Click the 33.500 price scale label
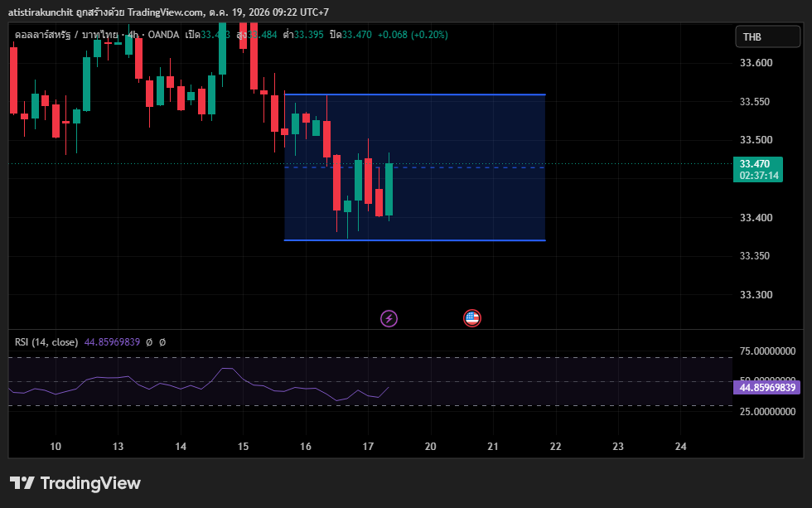This screenshot has height=508, width=812. tap(756, 140)
